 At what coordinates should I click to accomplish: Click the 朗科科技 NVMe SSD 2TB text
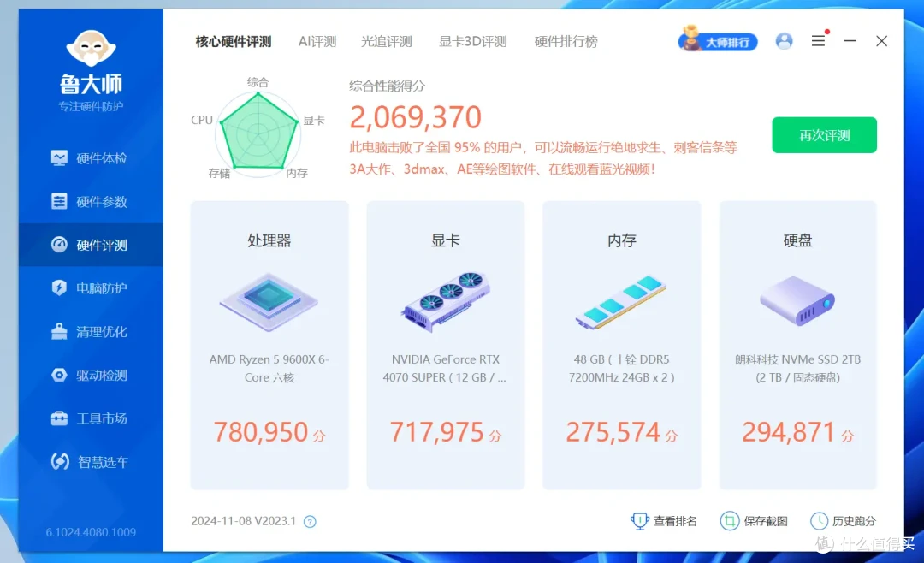pyautogui.click(x=798, y=369)
